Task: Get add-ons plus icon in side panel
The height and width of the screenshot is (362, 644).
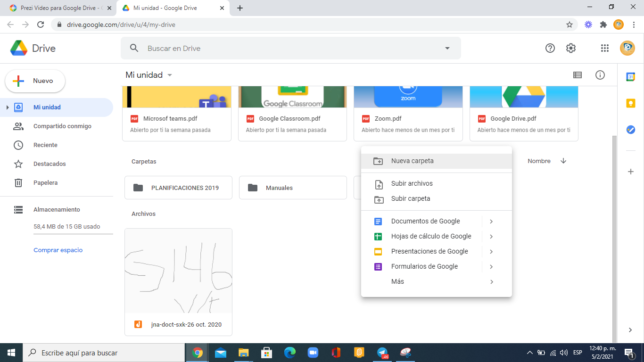Action: [x=631, y=172]
